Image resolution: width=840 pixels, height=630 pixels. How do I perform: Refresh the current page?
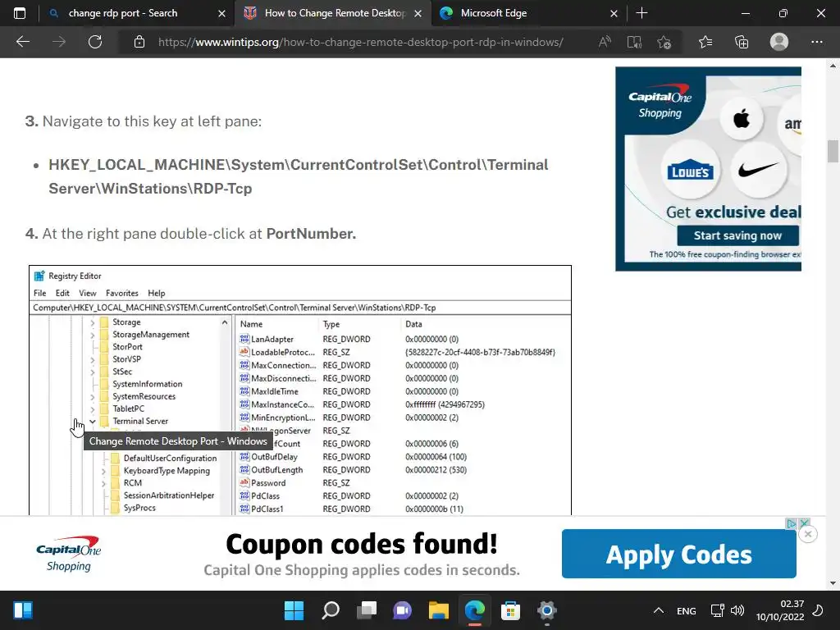95,42
